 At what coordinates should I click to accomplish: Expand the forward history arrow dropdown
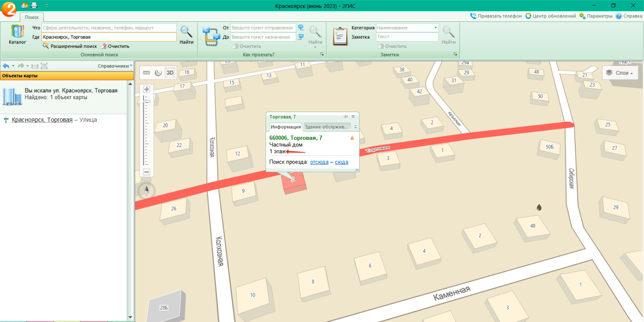tap(28, 66)
